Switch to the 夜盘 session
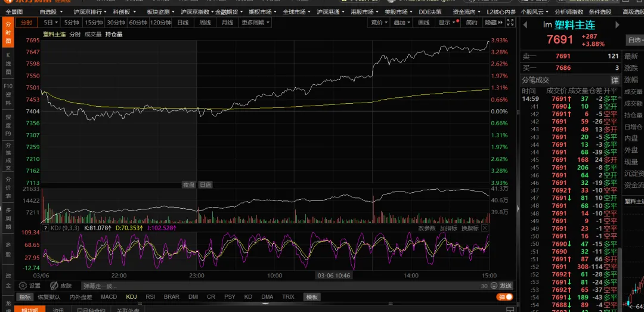The height and width of the screenshot is (312, 644). coord(188,184)
